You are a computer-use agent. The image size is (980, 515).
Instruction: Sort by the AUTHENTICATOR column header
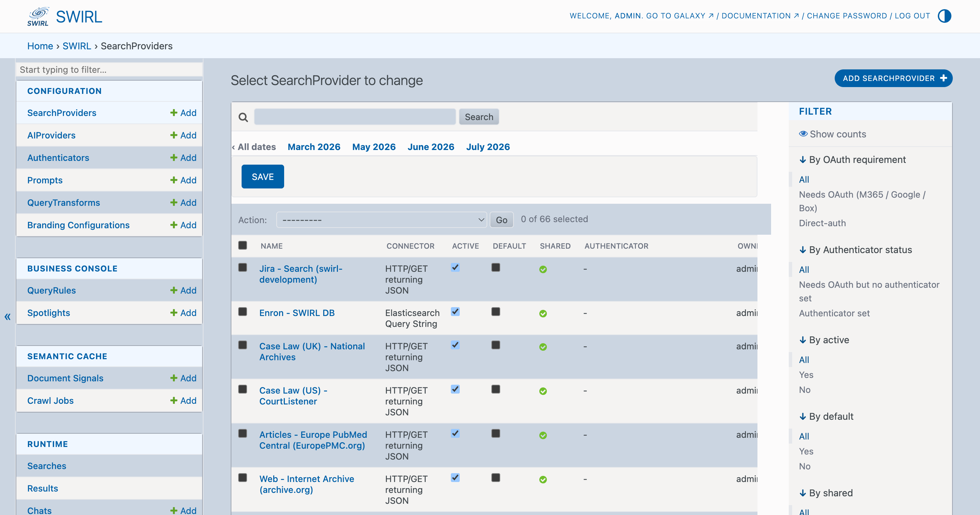click(x=616, y=246)
